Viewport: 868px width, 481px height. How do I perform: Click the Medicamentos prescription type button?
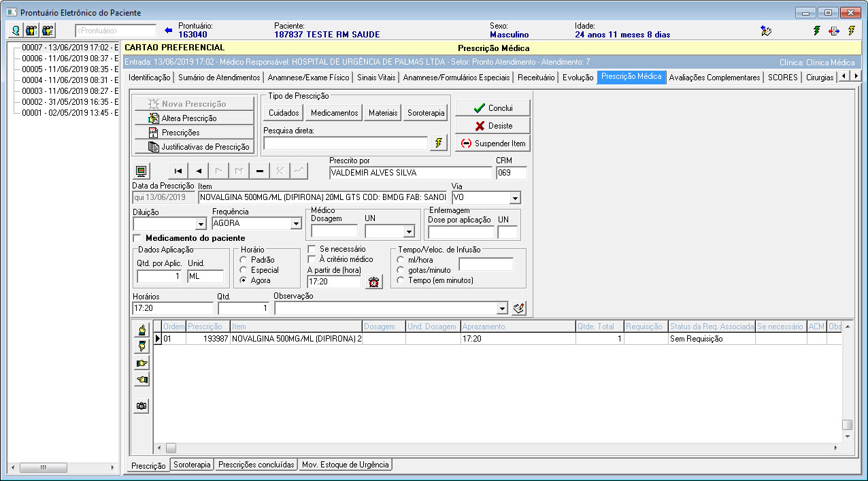point(334,113)
